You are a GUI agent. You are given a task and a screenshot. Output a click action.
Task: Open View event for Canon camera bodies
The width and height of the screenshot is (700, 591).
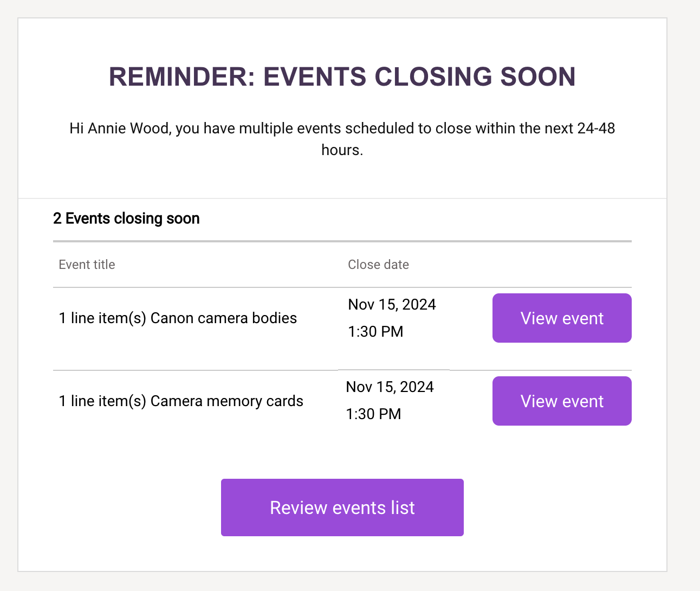pos(562,318)
